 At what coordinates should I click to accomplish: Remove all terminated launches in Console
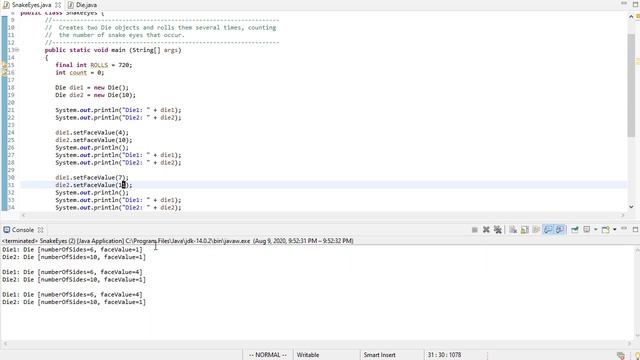coord(498,230)
